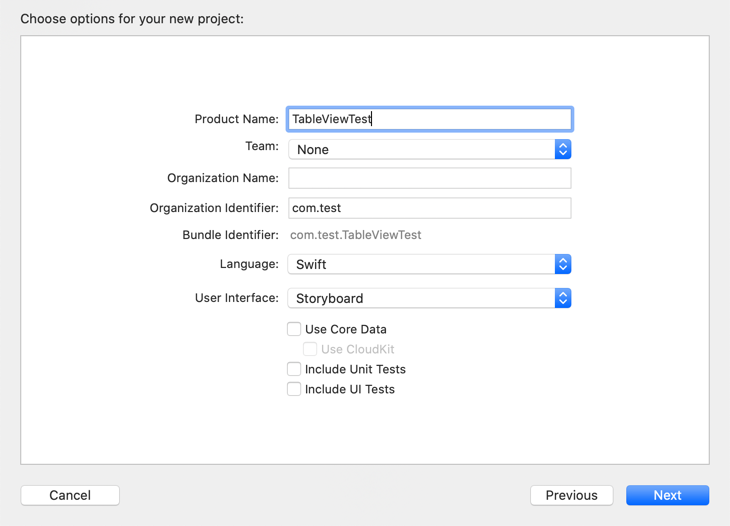Open the User Interface popup showing Storyboard
This screenshot has width=730, height=526.
pyautogui.click(x=430, y=298)
